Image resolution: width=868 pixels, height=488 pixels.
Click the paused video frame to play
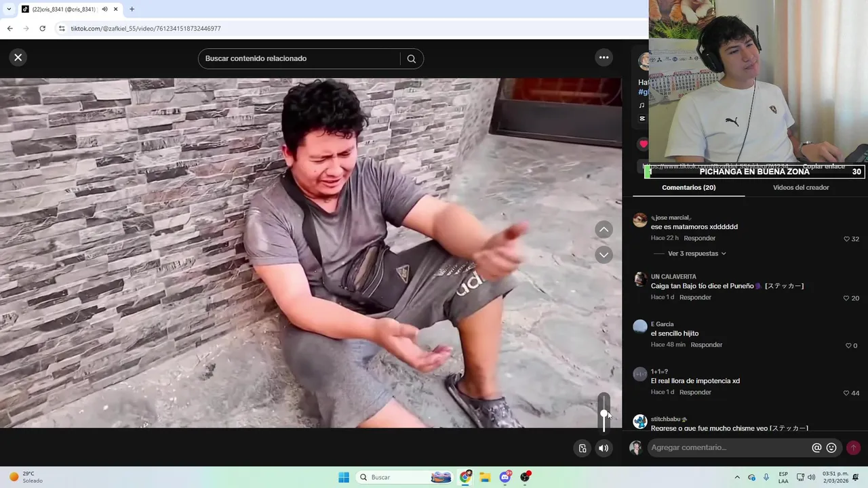pos(311,253)
